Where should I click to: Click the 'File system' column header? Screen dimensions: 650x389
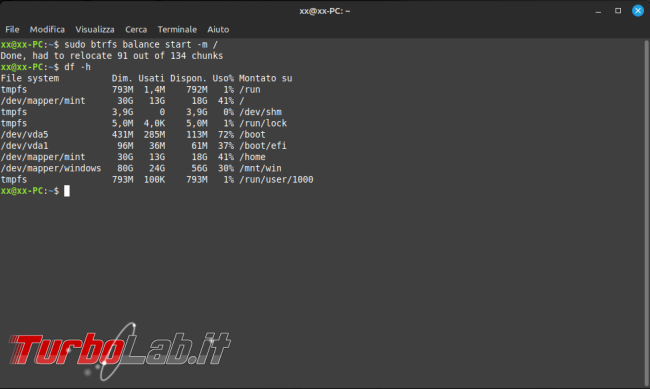(x=30, y=78)
